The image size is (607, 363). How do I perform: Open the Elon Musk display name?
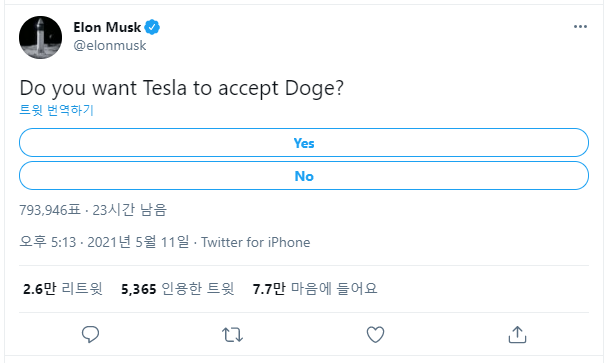107,27
